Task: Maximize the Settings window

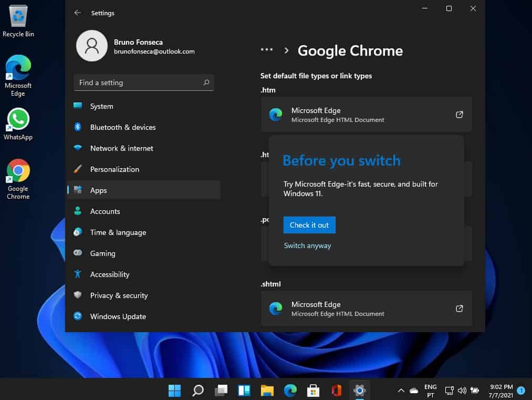Action: click(449, 8)
